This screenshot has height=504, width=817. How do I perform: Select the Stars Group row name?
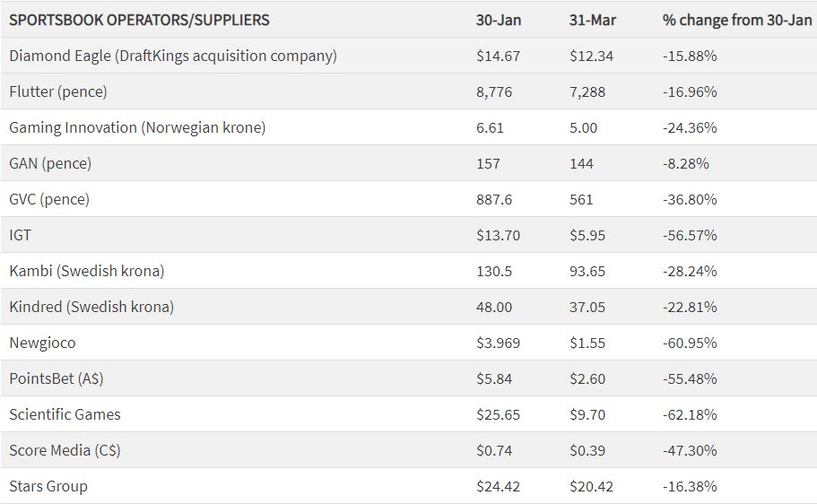click(48, 486)
